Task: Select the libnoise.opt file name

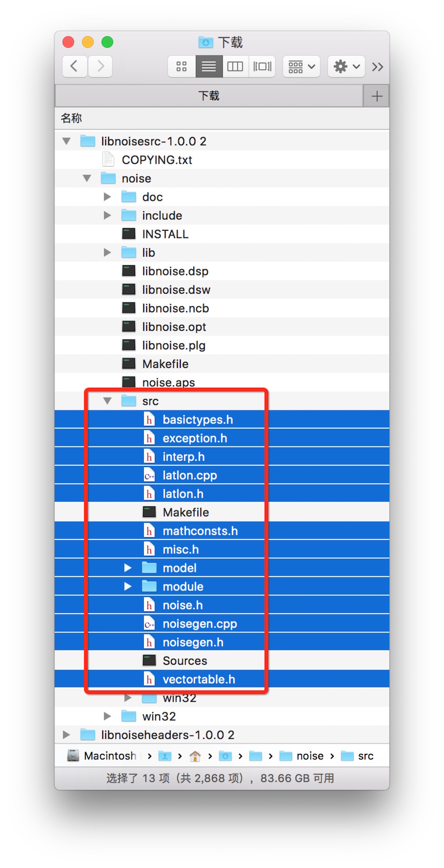Action: pos(174,327)
